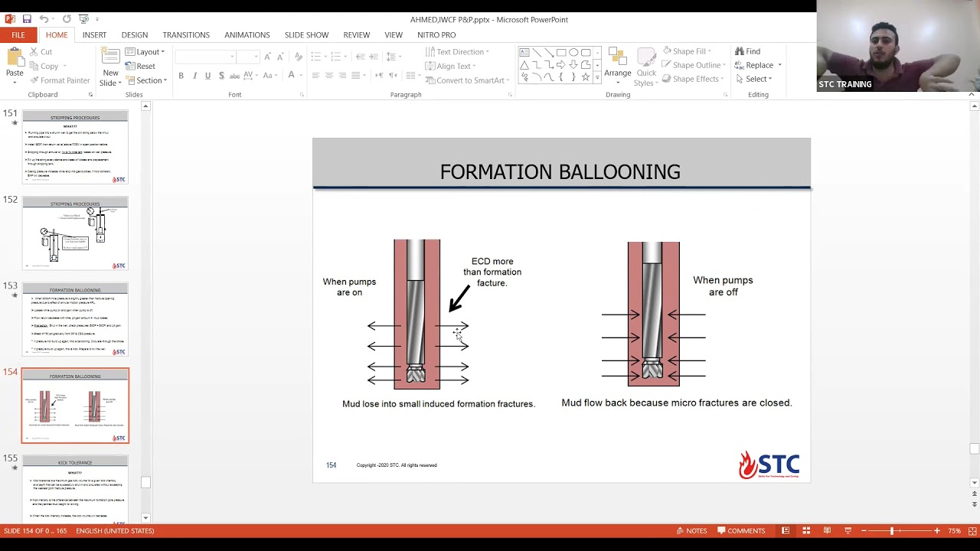Expand the shapes gallery More arrow

tap(598, 78)
